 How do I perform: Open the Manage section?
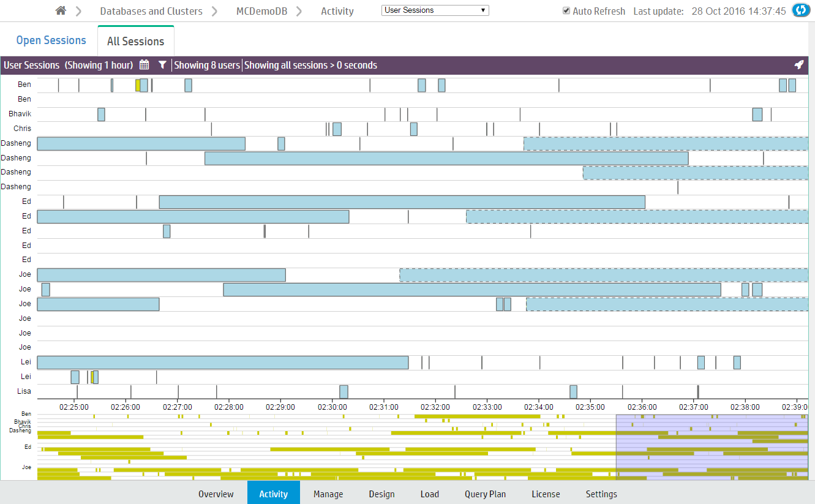coord(328,494)
